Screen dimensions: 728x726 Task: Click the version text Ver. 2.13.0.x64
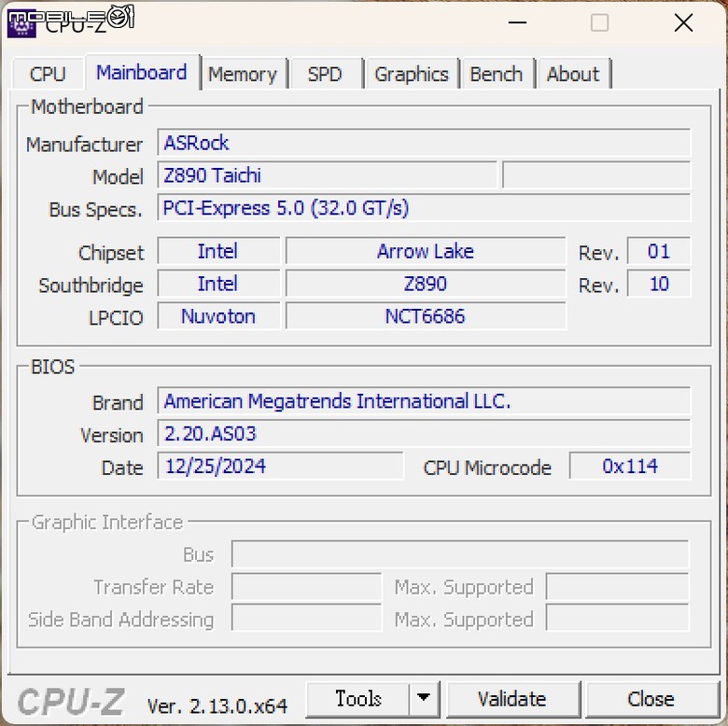[217, 706]
